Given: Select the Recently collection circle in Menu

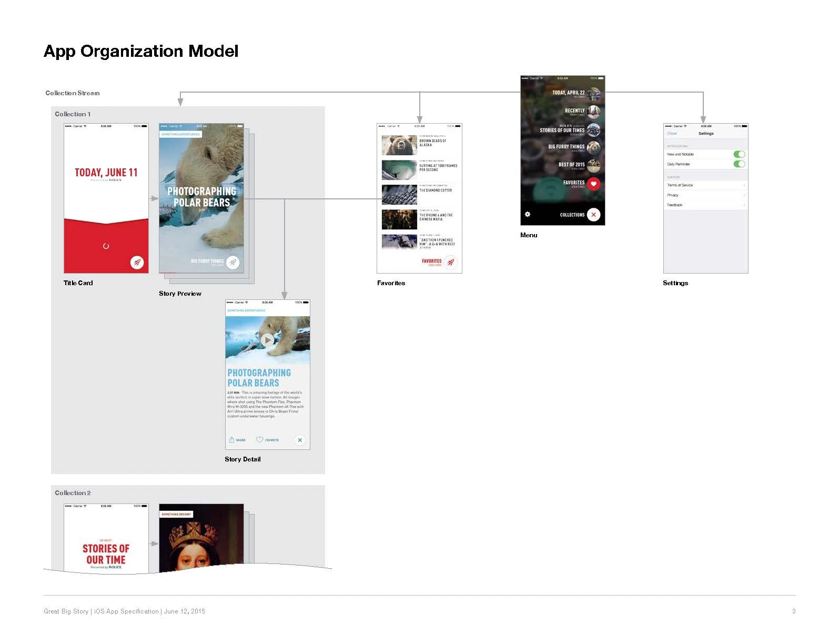Looking at the screenshot, I should [593, 112].
